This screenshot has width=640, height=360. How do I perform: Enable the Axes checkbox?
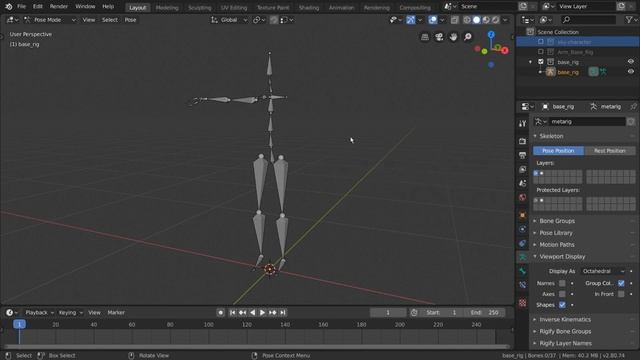click(x=562, y=294)
